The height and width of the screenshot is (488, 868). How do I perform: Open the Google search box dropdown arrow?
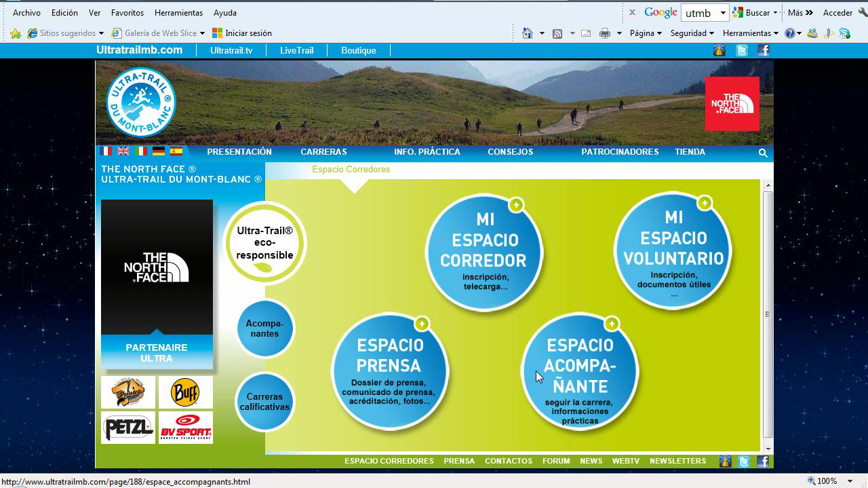(723, 13)
